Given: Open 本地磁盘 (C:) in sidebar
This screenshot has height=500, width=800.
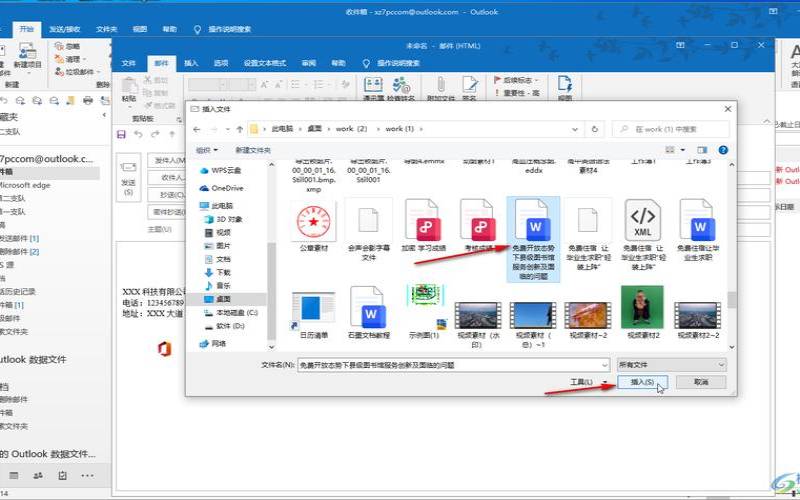Looking at the screenshot, I should (x=231, y=312).
